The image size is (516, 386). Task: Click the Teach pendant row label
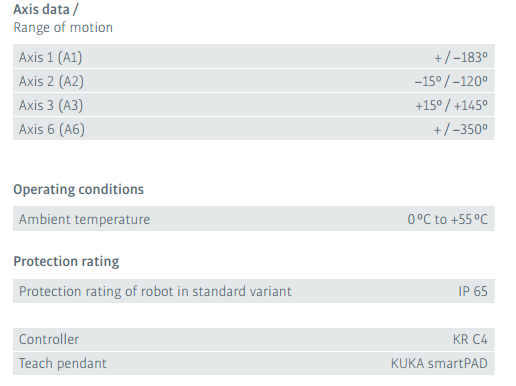63,363
